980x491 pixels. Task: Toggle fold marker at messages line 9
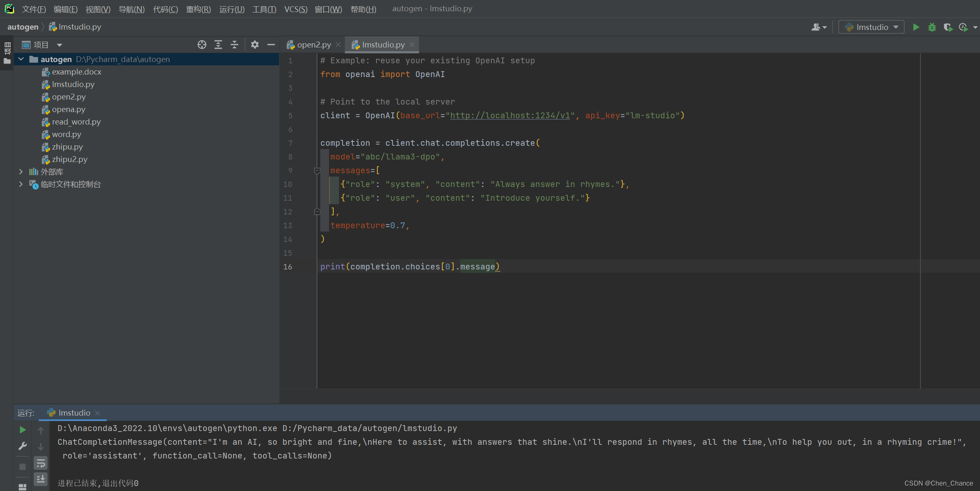317,171
